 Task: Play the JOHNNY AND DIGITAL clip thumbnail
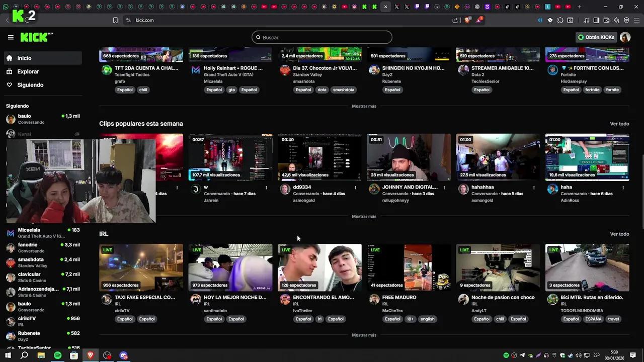pyautogui.click(x=409, y=157)
